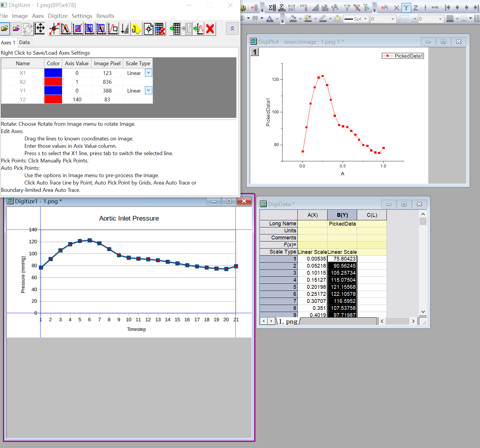The image size is (480, 448).
Task: Click the page with crosshair target icon
Action: click(x=148, y=29)
